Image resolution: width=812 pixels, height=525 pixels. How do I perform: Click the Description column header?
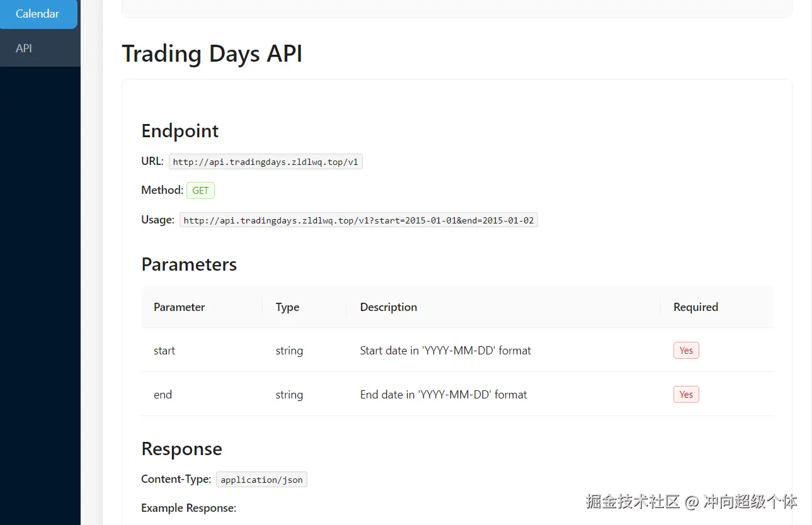click(x=389, y=307)
